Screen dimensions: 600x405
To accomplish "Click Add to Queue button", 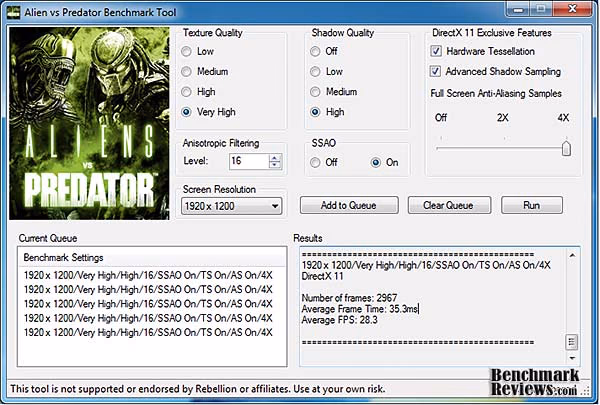I will (349, 206).
